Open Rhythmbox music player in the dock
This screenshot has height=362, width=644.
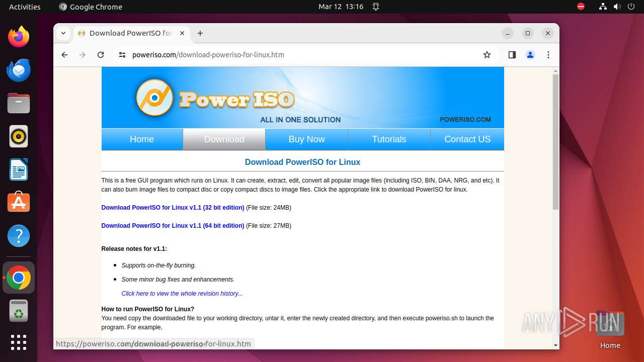point(19,136)
